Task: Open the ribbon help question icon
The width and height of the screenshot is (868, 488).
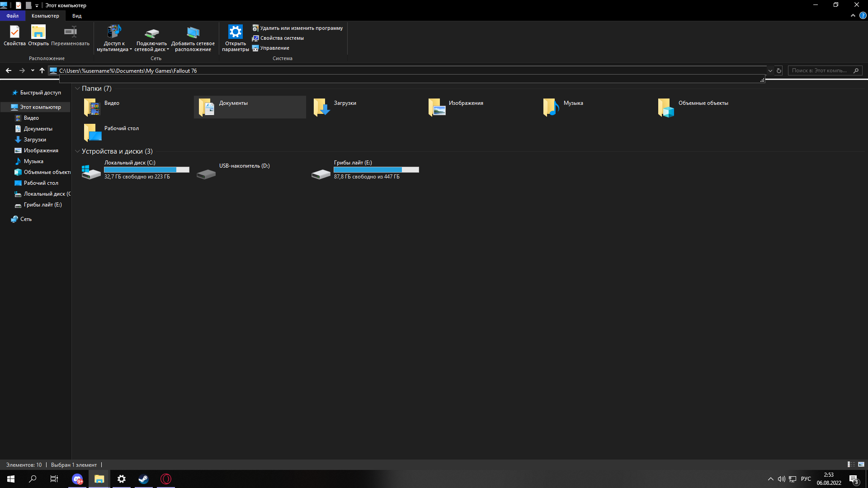Action: point(863,15)
